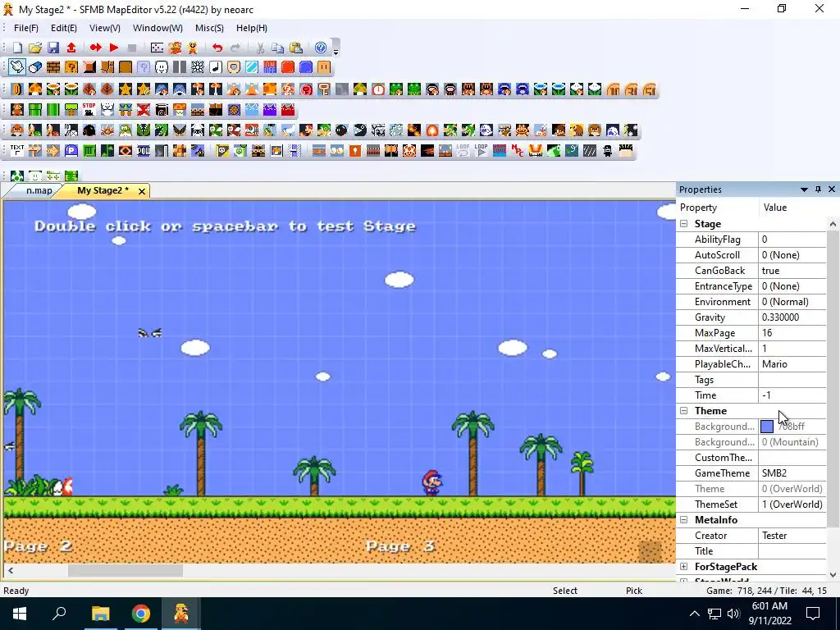840x630 pixels.
Task: Open a map with the folder icon
Action: (35, 48)
